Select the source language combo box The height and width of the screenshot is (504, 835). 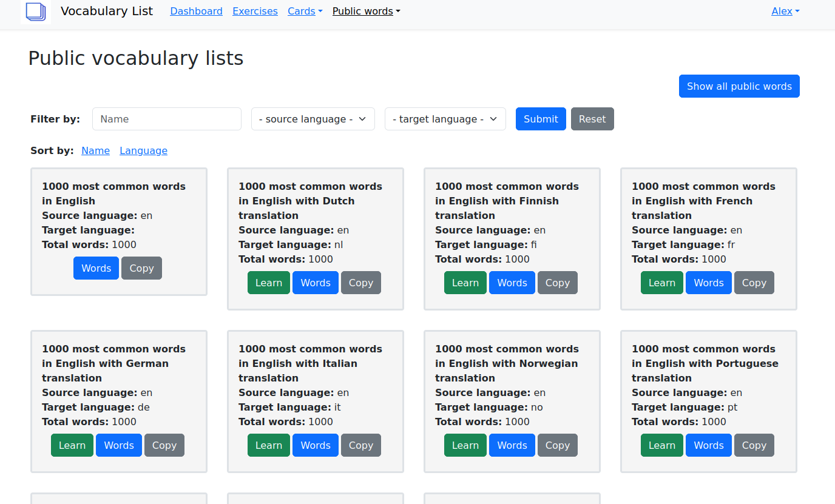tap(313, 119)
